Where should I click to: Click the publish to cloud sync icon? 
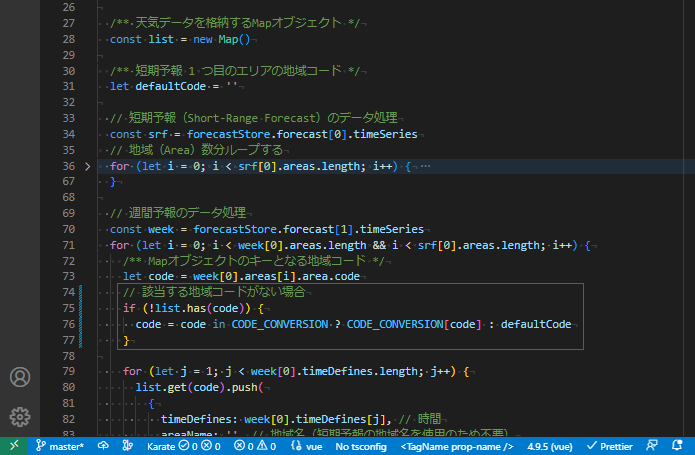pyautogui.click(x=103, y=446)
